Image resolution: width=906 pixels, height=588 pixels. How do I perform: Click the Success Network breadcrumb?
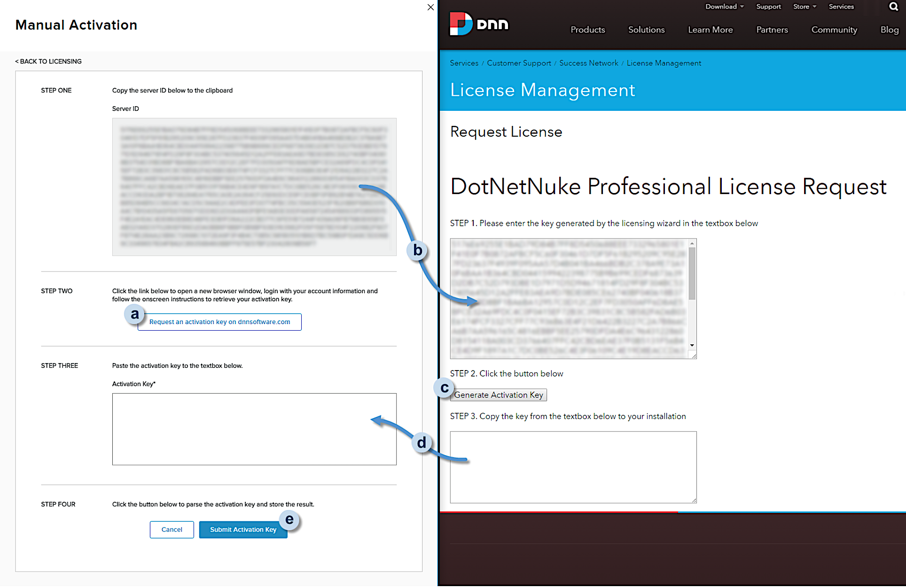tap(588, 63)
